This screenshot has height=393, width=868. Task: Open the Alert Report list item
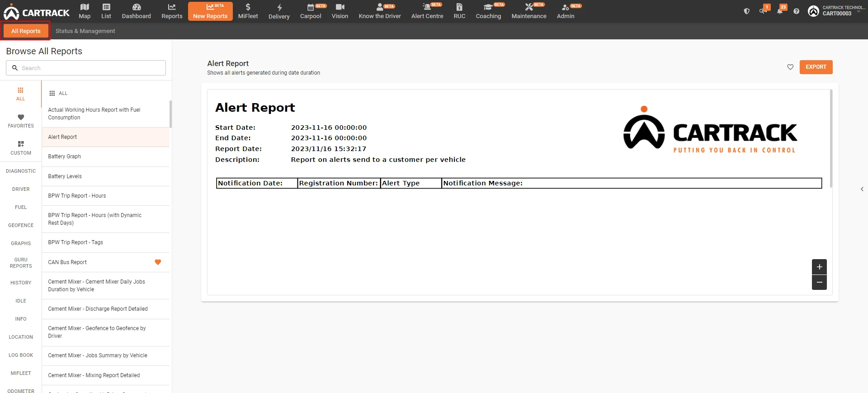[x=106, y=137]
